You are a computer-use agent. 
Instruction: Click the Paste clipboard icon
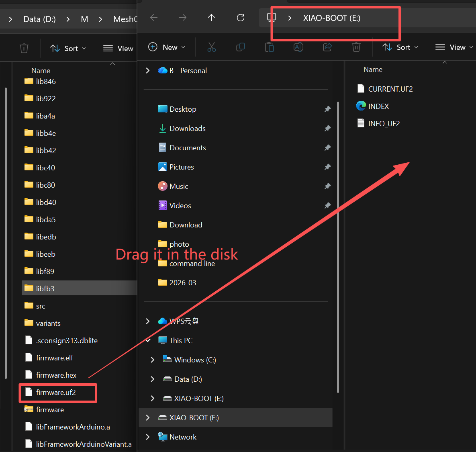tap(270, 47)
